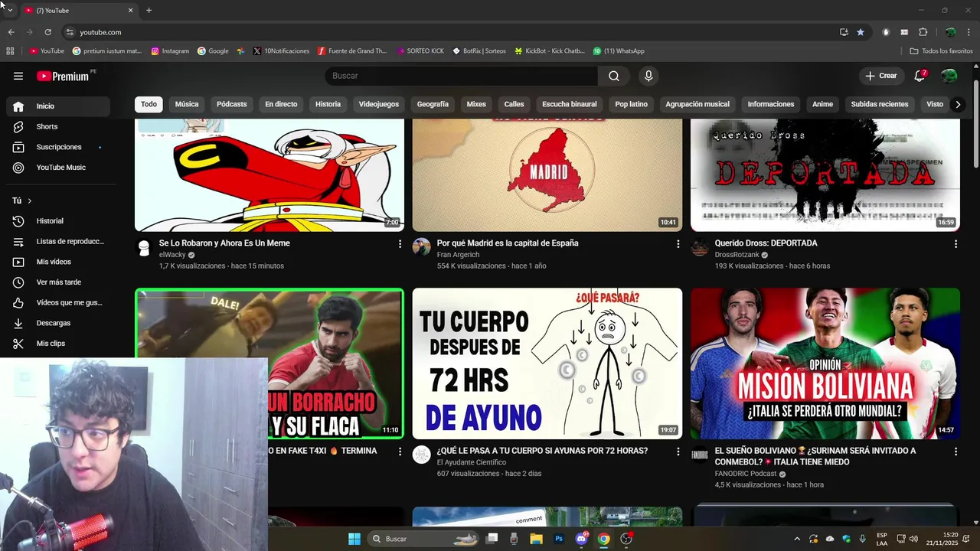Open the tab search dropdown in Chrome
Image resolution: width=980 pixels, height=551 pixels.
(x=10, y=10)
